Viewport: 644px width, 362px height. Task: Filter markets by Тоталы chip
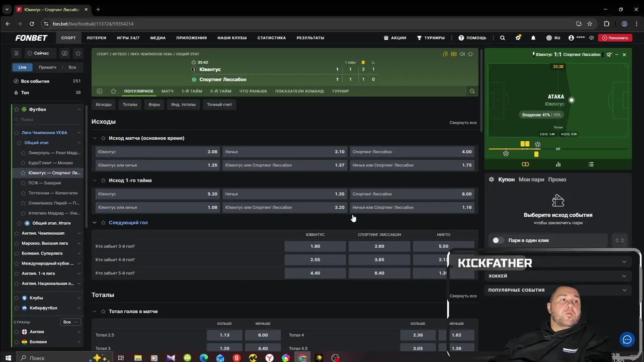click(x=130, y=105)
